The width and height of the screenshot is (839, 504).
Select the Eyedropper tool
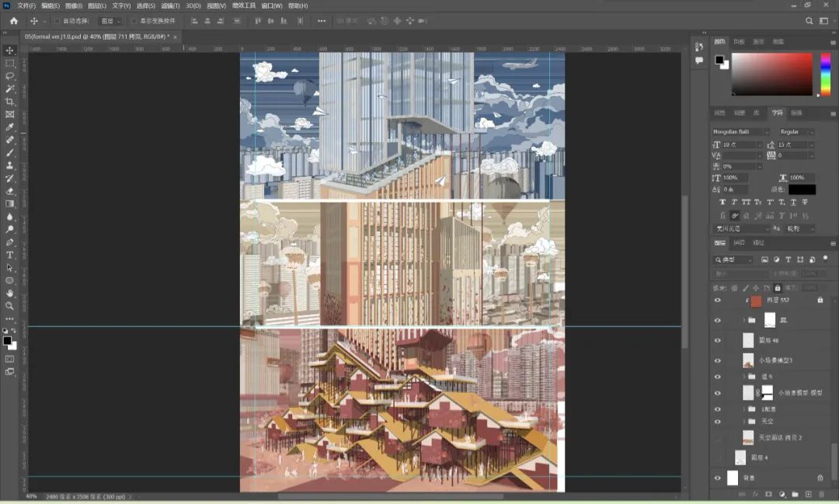coord(9,127)
